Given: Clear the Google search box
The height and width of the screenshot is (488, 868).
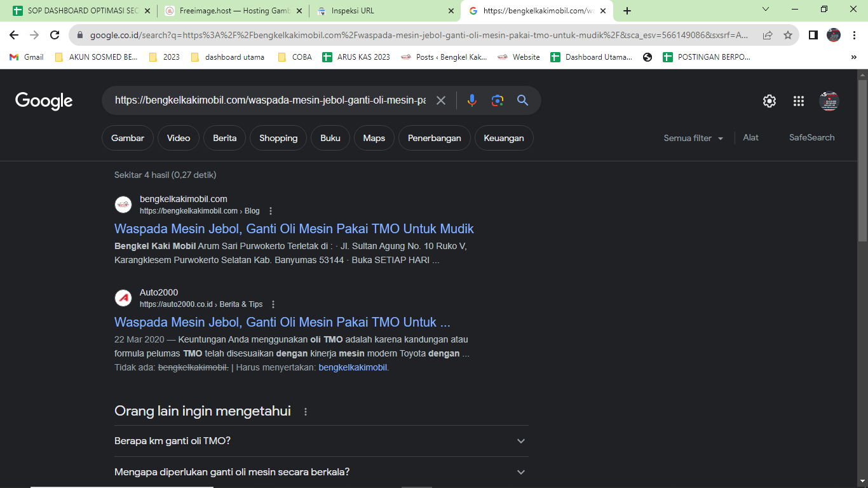Looking at the screenshot, I should [x=441, y=100].
